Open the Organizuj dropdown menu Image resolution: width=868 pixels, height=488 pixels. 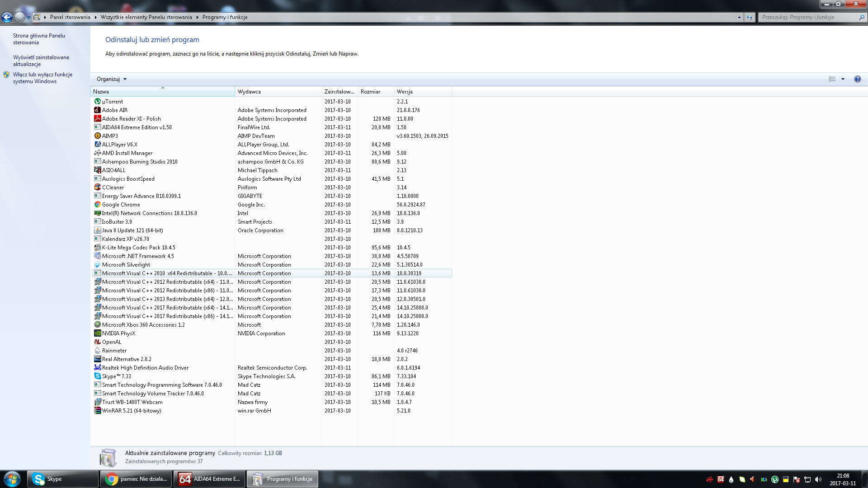pyautogui.click(x=112, y=79)
